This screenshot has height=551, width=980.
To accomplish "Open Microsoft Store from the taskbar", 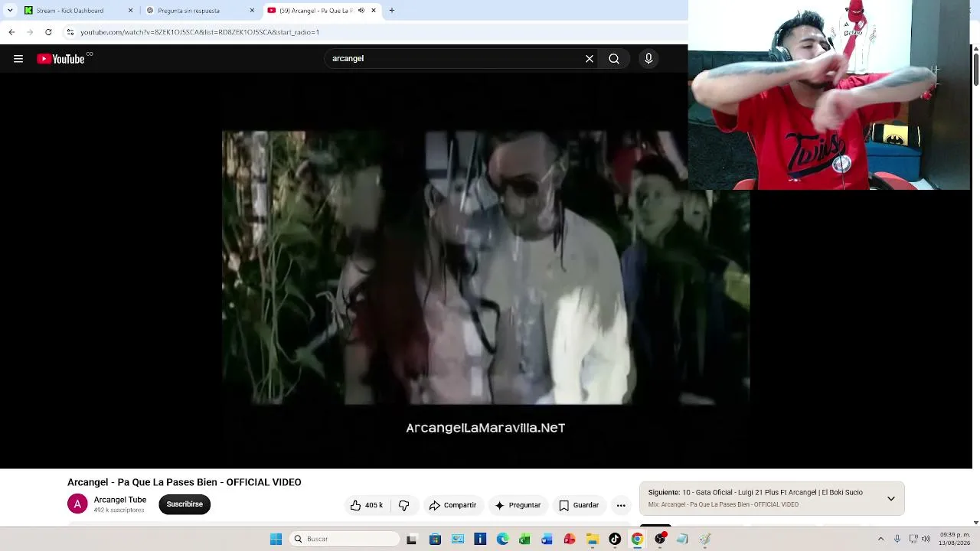I will tap(435, 540).
